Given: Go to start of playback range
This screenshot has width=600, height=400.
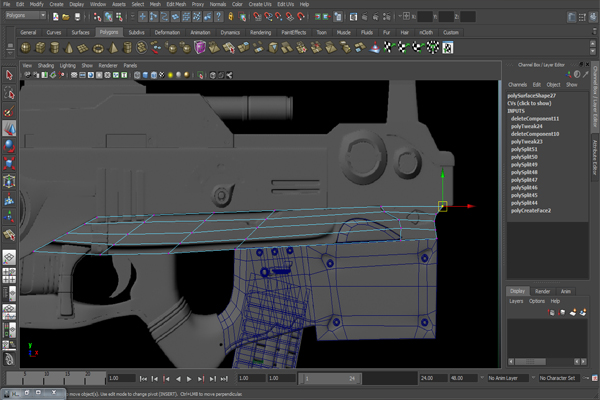Looking at the screenshot, I should (143, 379).
